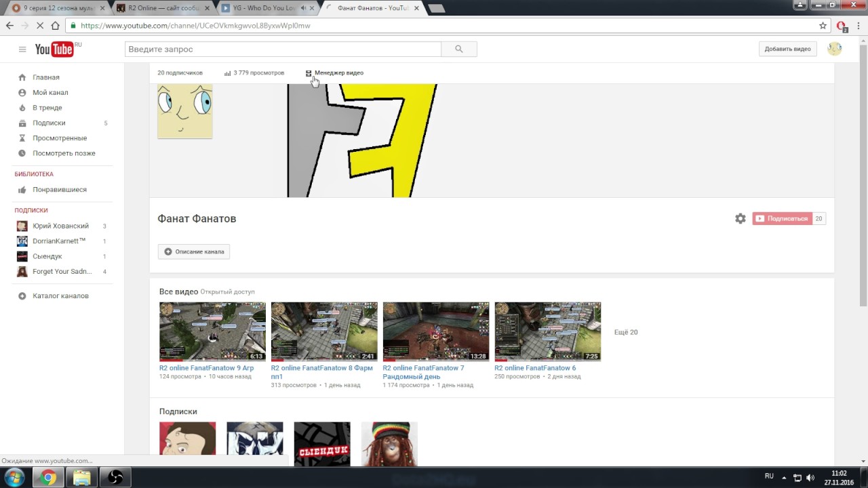Click the Добавить видео button
This screenshot has height=488, width=868.
point(787,49)
